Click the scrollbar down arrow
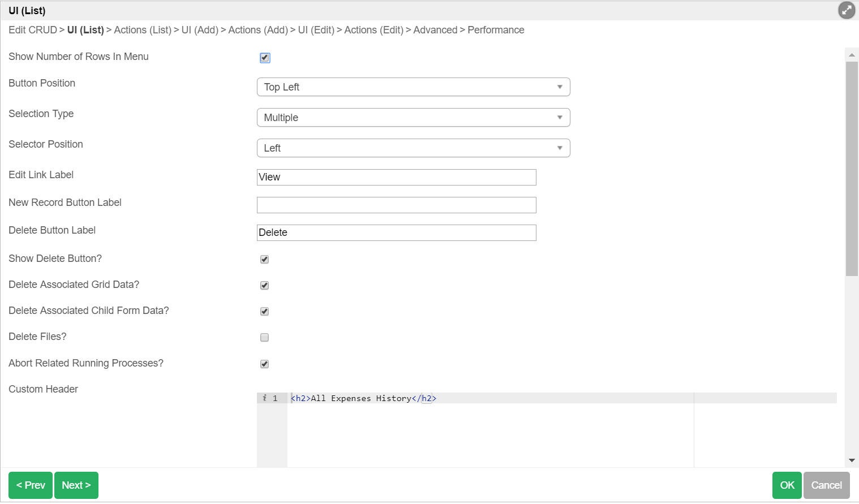The image size is (859, 504). [852, 460]
